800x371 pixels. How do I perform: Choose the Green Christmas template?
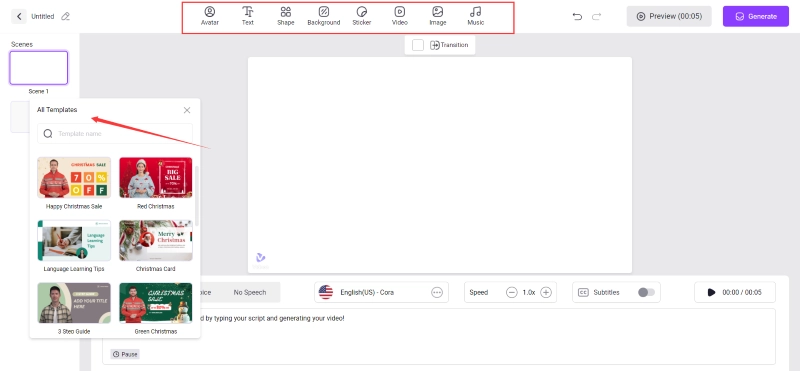tap(156, 303)
